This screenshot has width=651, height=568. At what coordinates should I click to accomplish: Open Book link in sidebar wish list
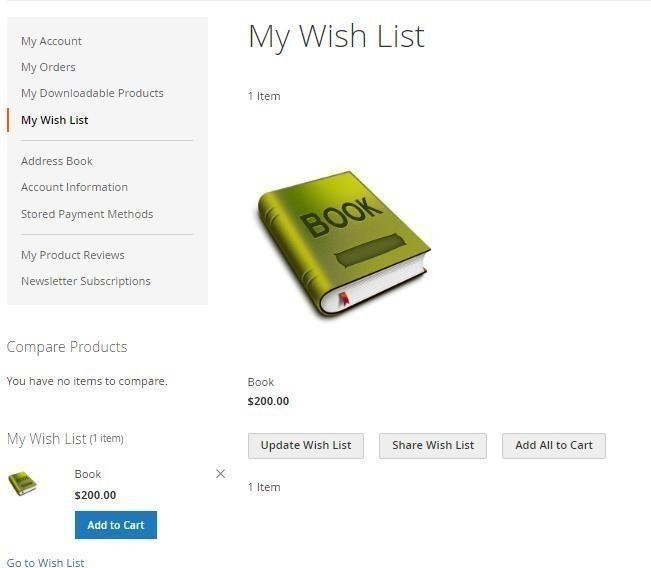(x=88, y=474)
